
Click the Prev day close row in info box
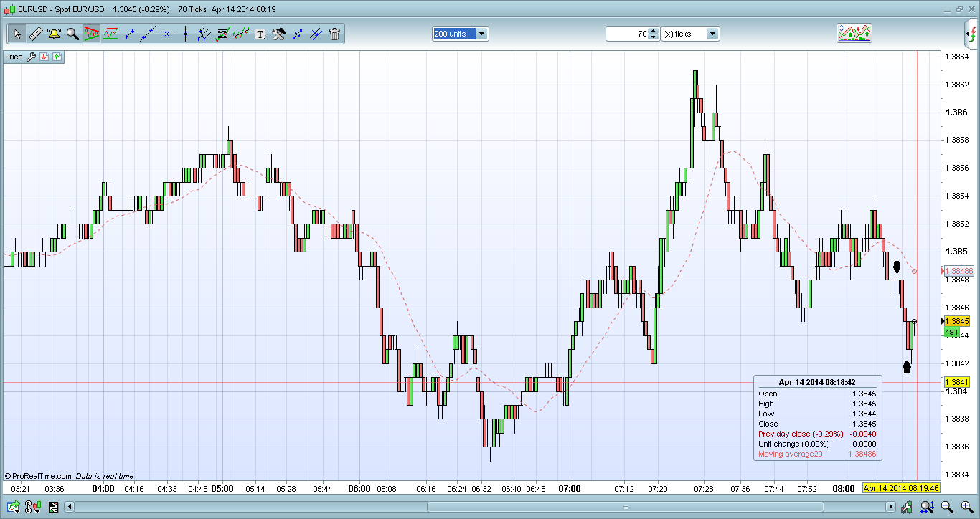point(817,434)
